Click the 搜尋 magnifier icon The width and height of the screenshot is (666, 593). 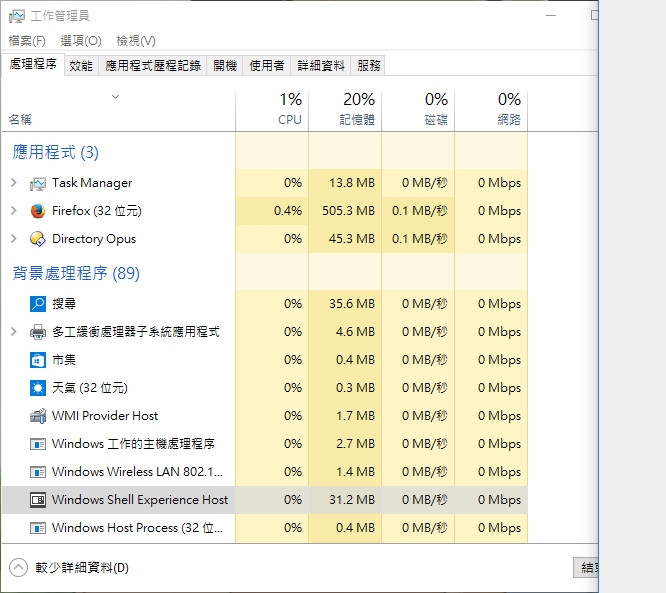click(x=38, y=304)
